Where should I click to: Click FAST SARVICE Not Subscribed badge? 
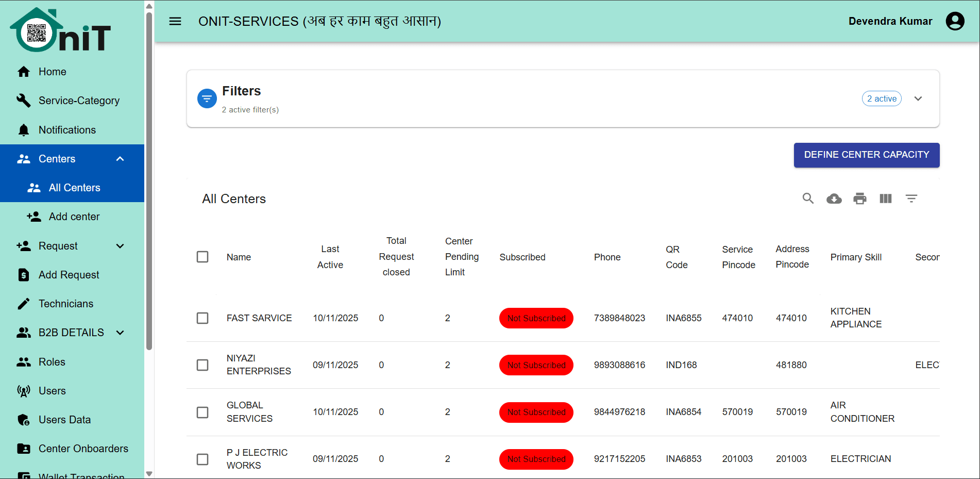(x=536, y=318)
